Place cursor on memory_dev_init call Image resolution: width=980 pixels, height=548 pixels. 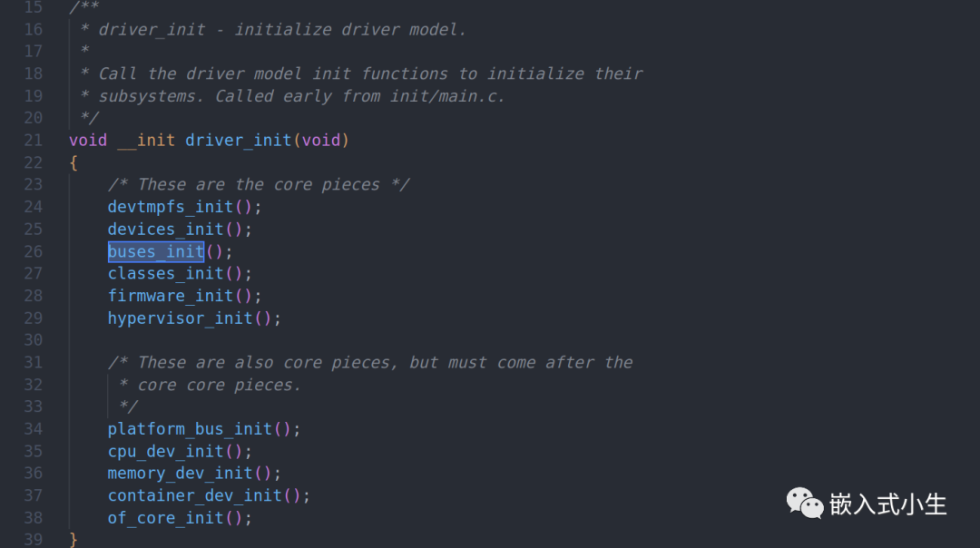coord(181,474)
